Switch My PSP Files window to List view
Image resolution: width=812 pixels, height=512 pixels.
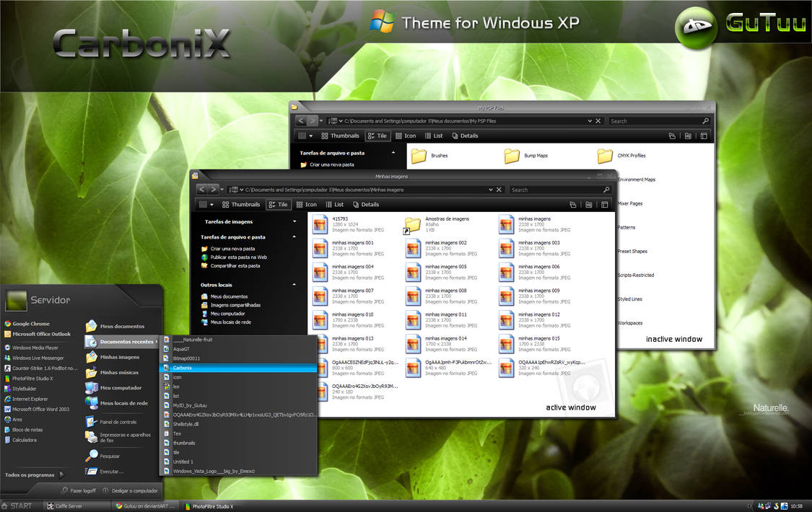pyautogui.click(x=434, y=136)
